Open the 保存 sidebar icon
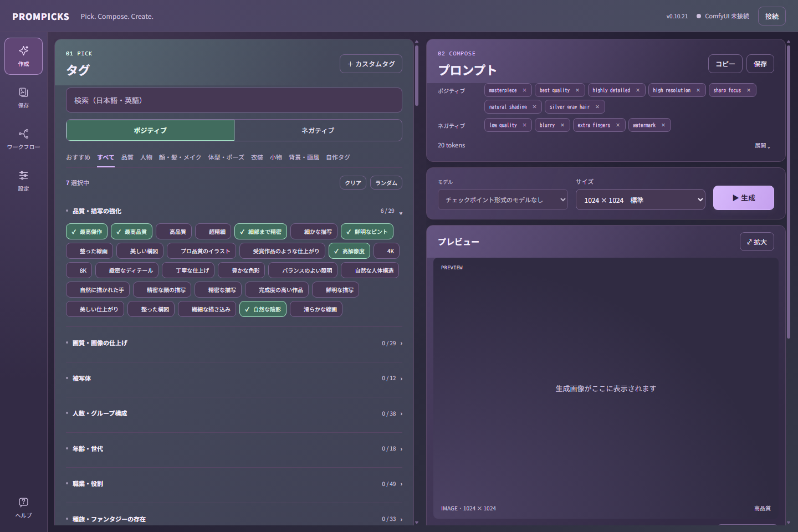 tap(23, 98)
